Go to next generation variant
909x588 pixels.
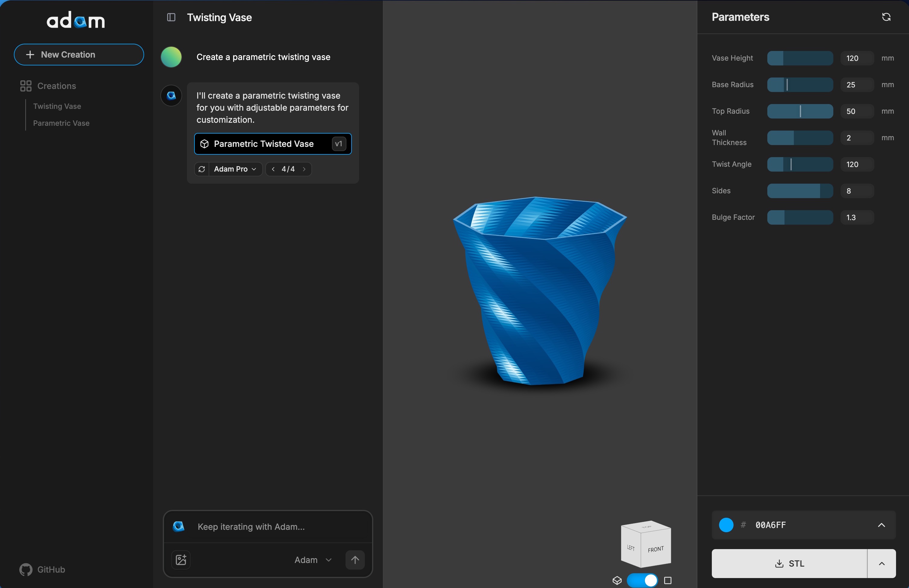coord(304,169)
